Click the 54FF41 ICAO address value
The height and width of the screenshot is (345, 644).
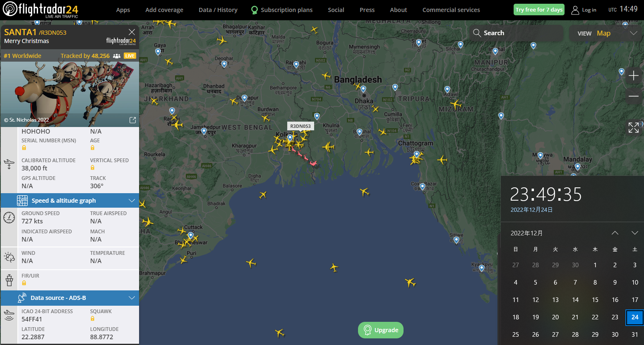[32, 319]
